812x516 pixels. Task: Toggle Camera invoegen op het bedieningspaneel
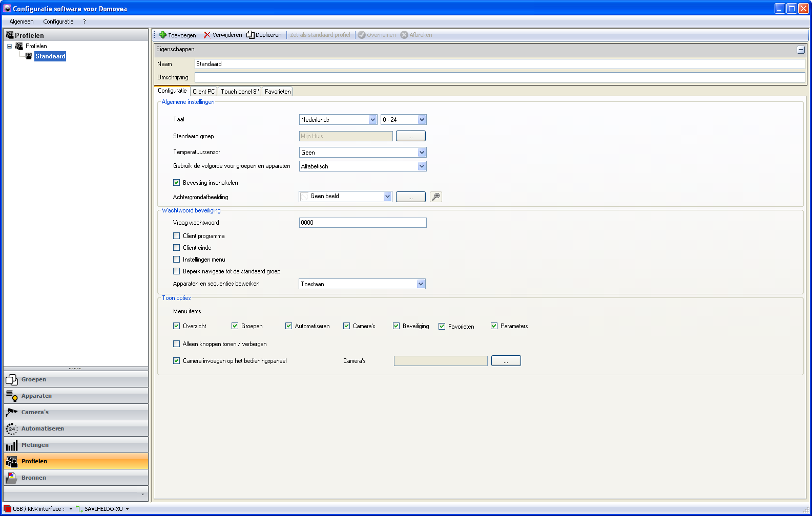(177, 361)
